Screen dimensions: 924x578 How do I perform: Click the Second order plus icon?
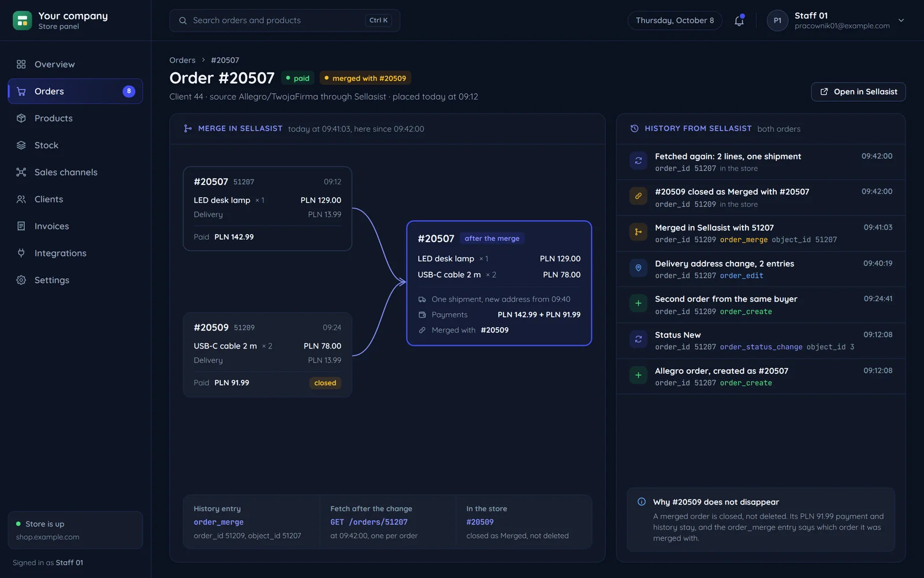coord(638,303)
